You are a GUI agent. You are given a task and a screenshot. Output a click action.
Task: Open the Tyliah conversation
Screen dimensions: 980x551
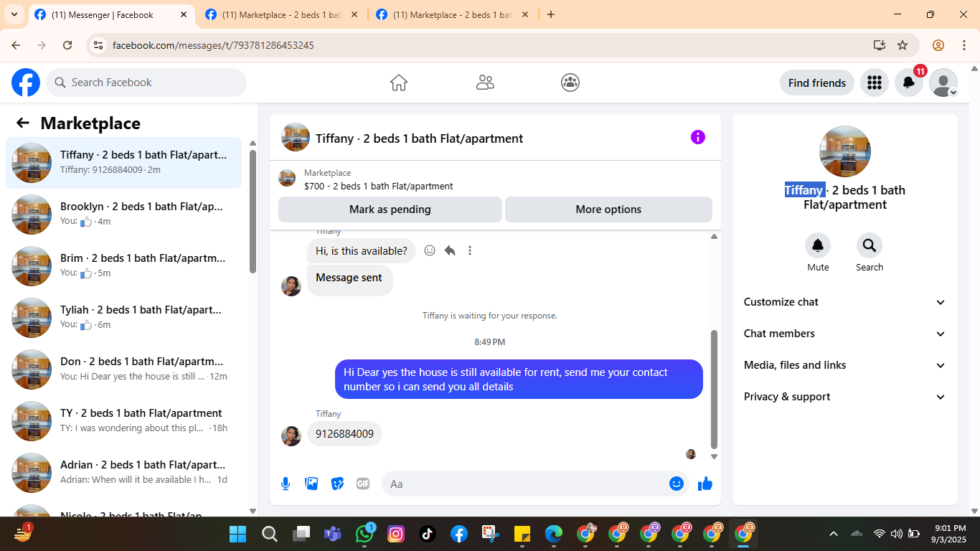pos(124,318)
